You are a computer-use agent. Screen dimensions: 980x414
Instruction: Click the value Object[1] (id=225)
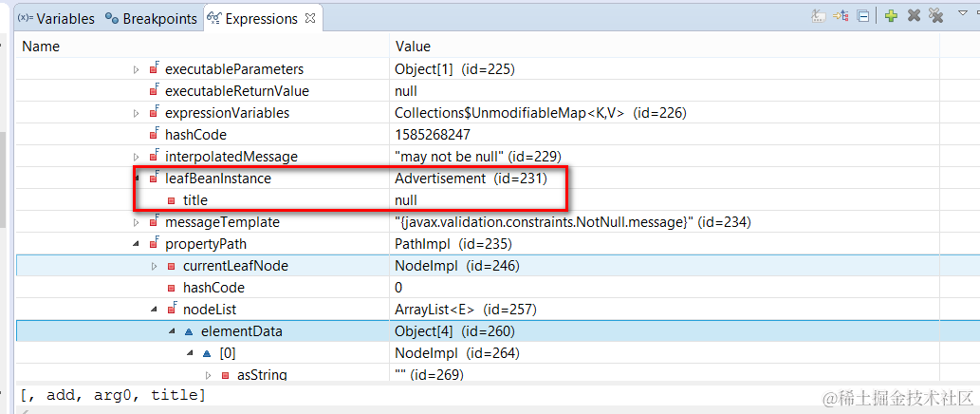click(454, 68)
